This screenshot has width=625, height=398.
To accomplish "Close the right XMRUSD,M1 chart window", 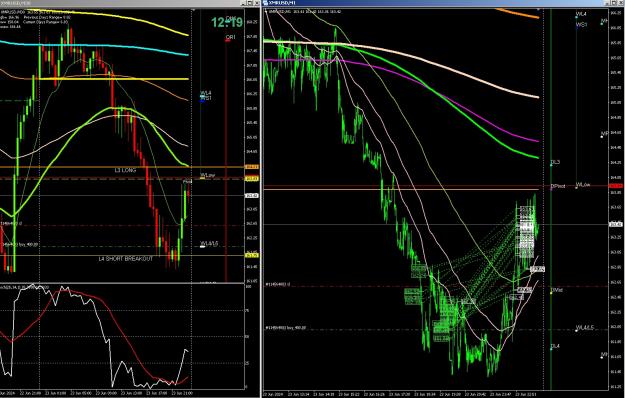I will coord(621,3).
